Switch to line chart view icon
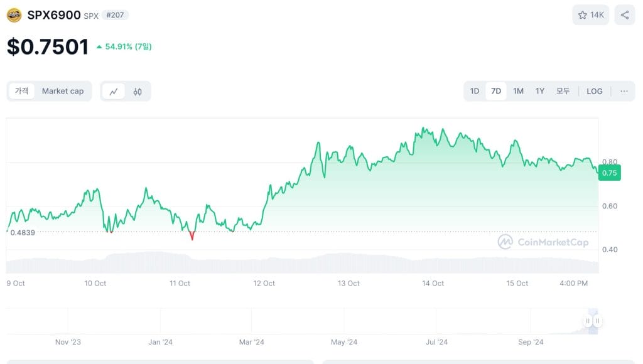 [x=114, y=92]
